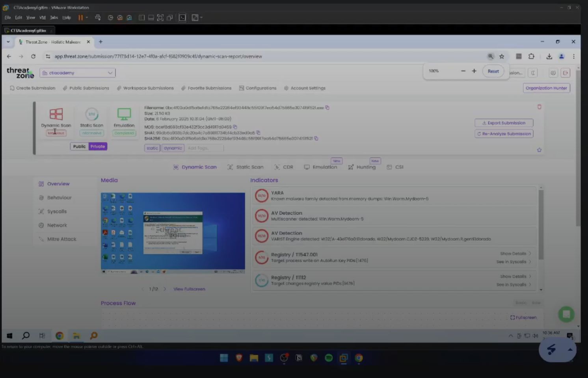Image resolution: width=588 pixels, height=378 pixels.
Task: Set submission visibility to Private
Action: click(98, 146)
